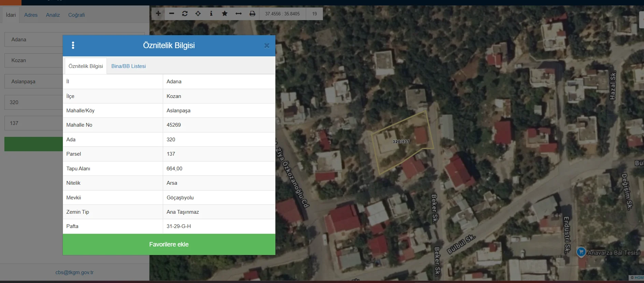
Task: Select the Nitelik value Arsa
Action: pos(172,183)
